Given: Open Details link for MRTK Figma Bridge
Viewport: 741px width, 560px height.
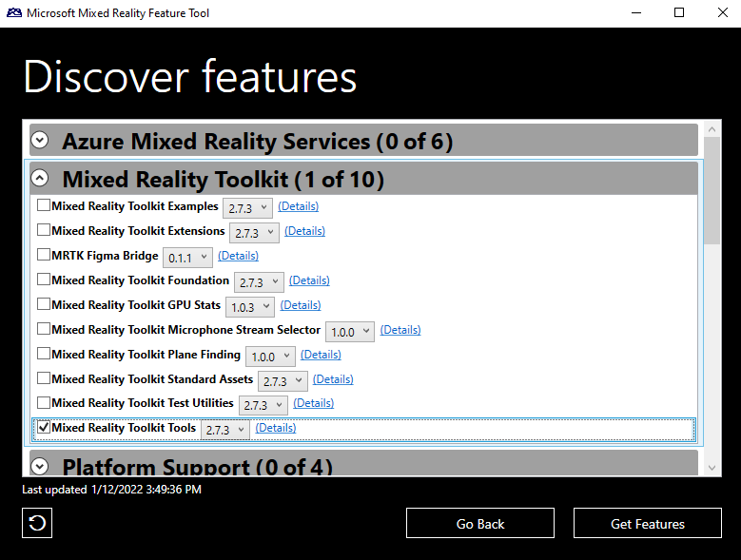Looking at the screenshot, I should click(238, 256).
